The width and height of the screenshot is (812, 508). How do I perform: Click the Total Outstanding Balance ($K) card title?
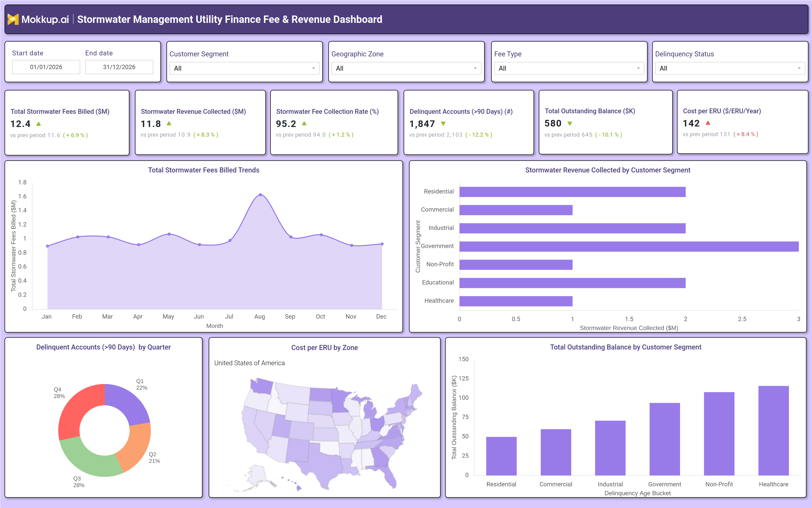tap(590, 111)
